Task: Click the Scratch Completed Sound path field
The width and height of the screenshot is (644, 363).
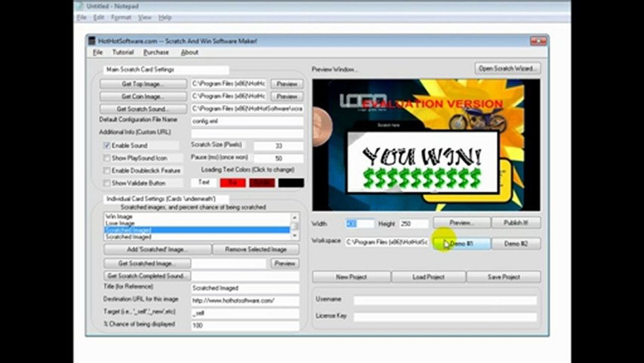Action: point(245,276)
